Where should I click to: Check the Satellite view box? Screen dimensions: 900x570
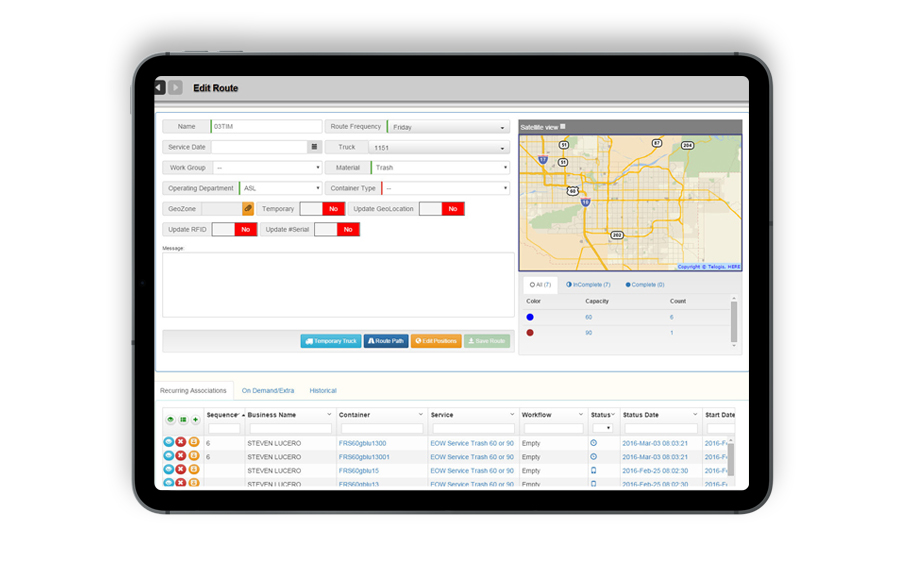click(x=562, y=126)
